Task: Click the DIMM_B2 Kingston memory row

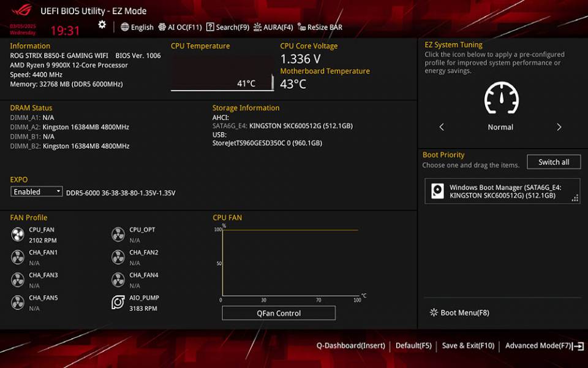Action: 69,146
